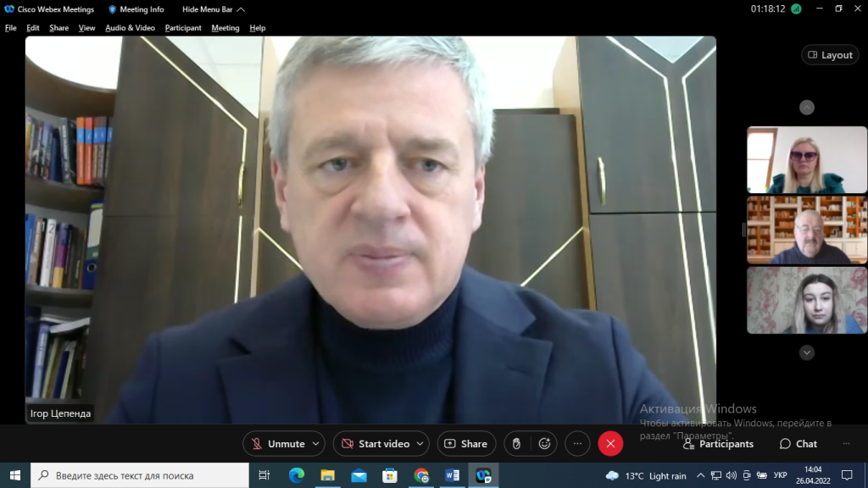
Task: Click the Share content button
Action: tap(466, 444)
